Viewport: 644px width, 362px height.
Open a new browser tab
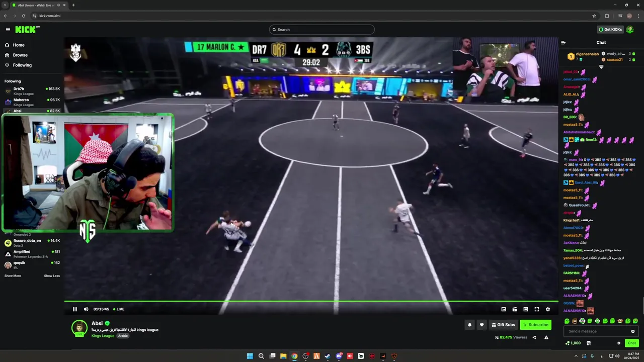[73, 5]
